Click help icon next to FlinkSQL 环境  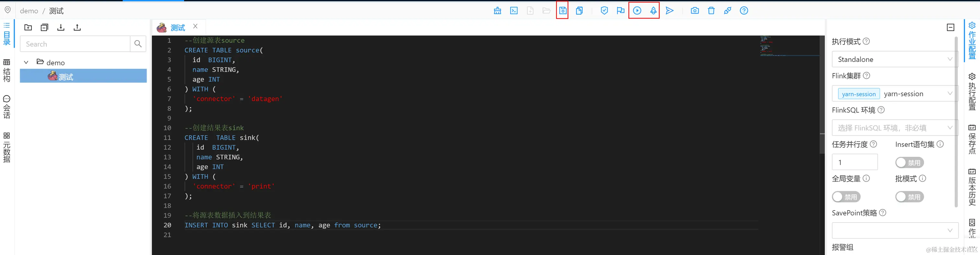(x=881, y=110)
